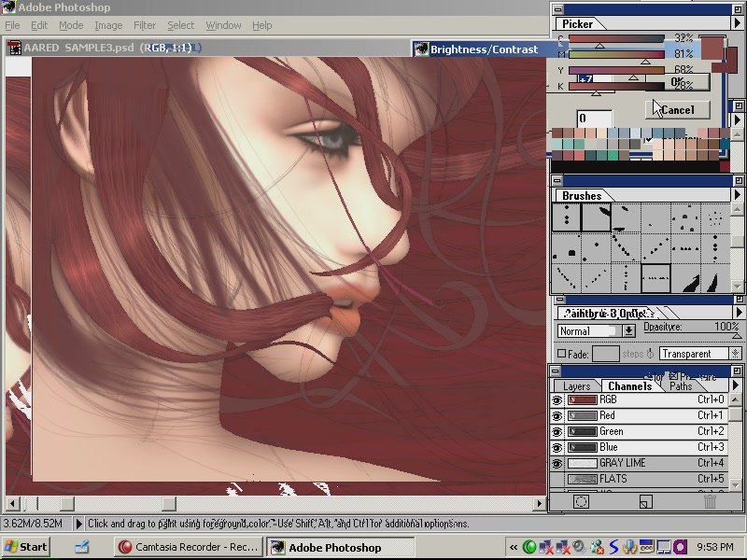Hide the Green channel eye icon

click(557, 431)
